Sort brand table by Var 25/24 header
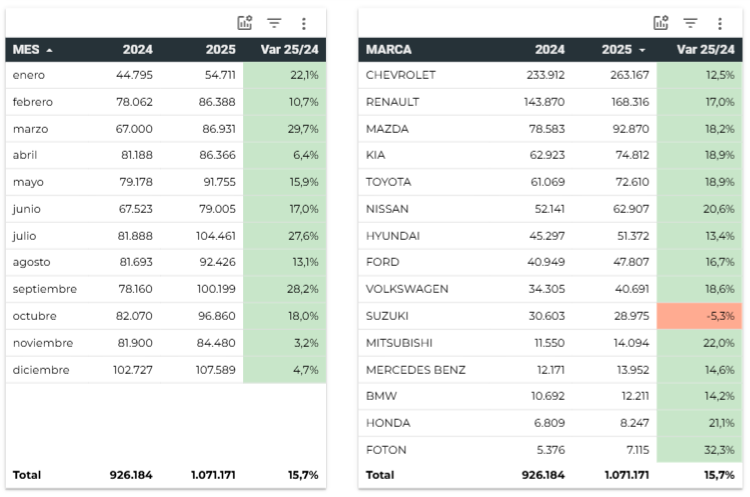 705,49
